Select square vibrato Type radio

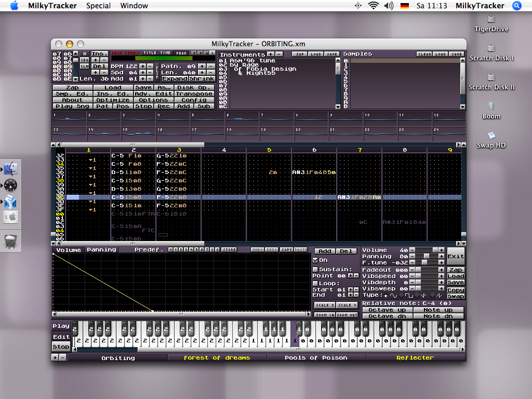[x=401, y=296]
